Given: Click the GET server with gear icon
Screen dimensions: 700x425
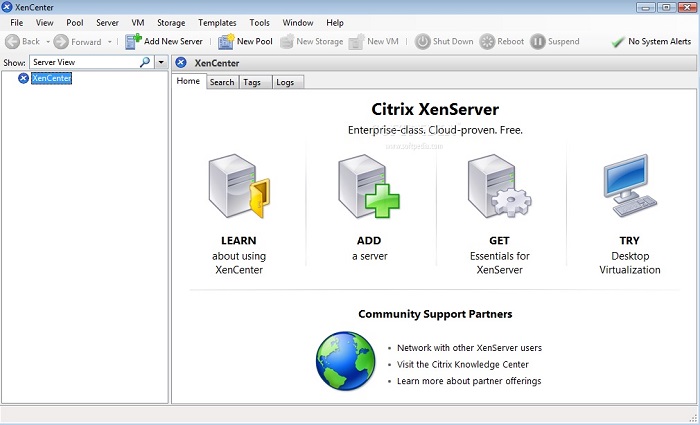Looking at the screenshot, I should (499, 186).
